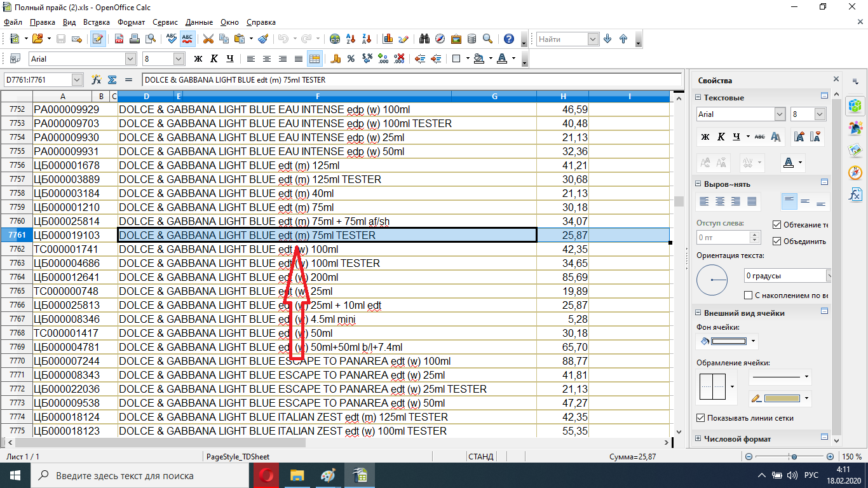Click the formula input line

click(x=411, y=80)
